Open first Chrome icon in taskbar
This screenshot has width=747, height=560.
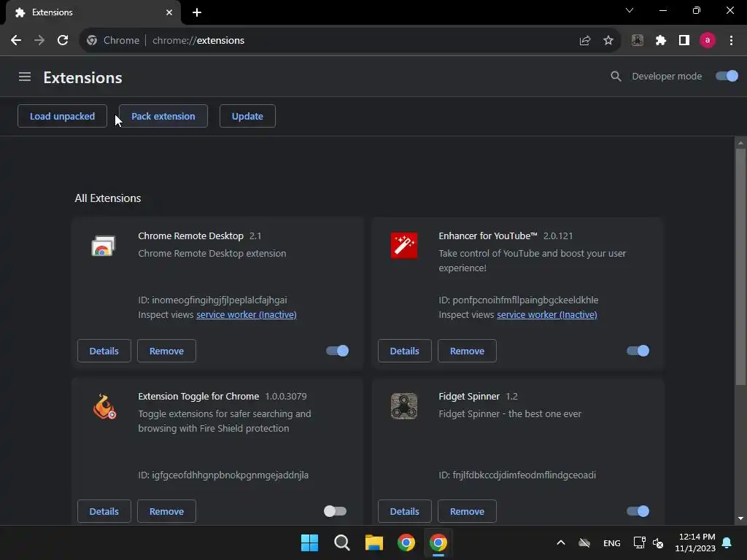click(406, 542)
